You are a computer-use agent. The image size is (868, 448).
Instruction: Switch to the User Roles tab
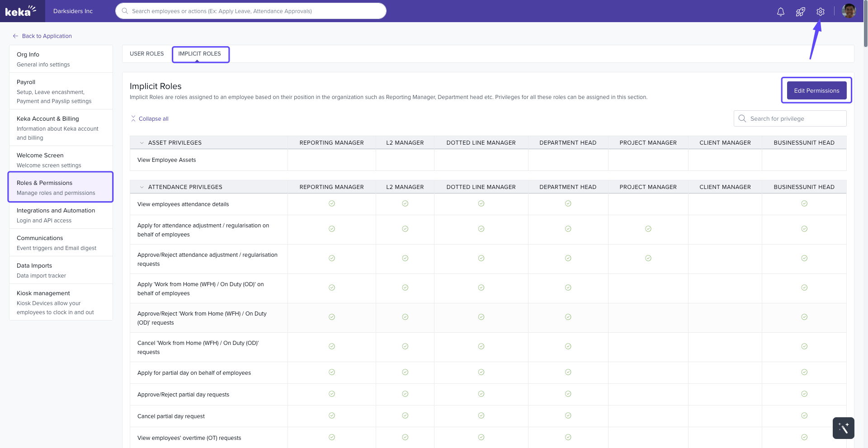pyautogui.click(x=146, y=54)
